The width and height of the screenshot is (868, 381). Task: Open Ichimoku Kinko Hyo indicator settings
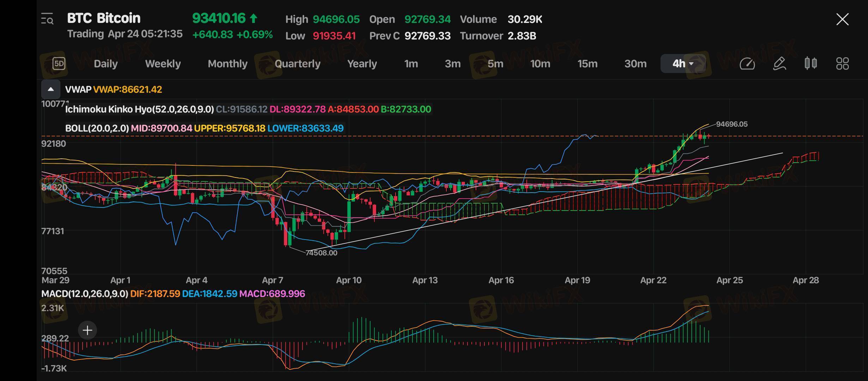click(139, 109)
